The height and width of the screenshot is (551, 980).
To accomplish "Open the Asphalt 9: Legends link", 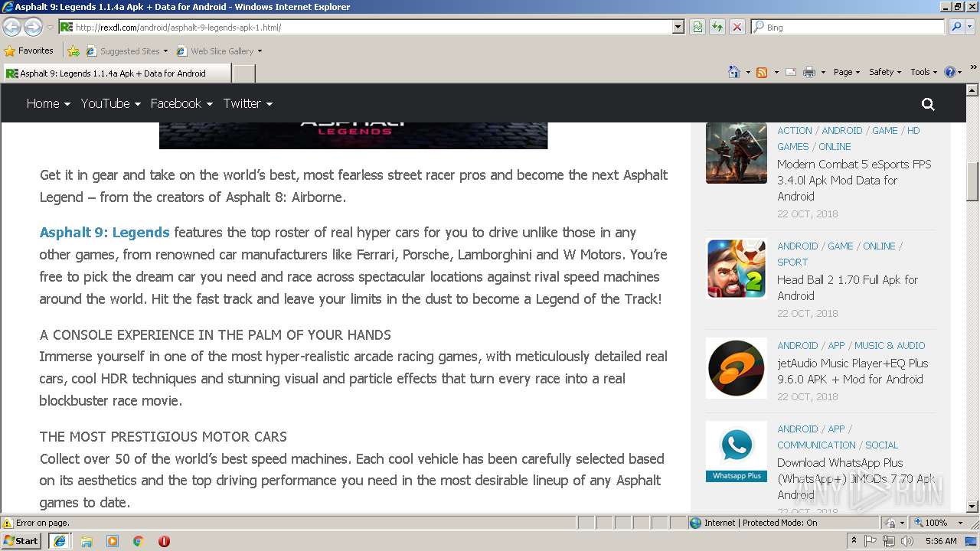I will tap(104, 233).
